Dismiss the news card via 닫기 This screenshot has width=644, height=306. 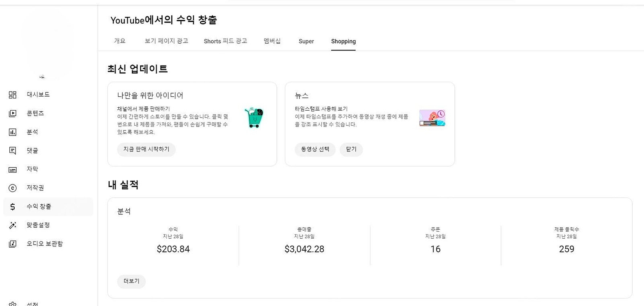click(x=351, y=149)
